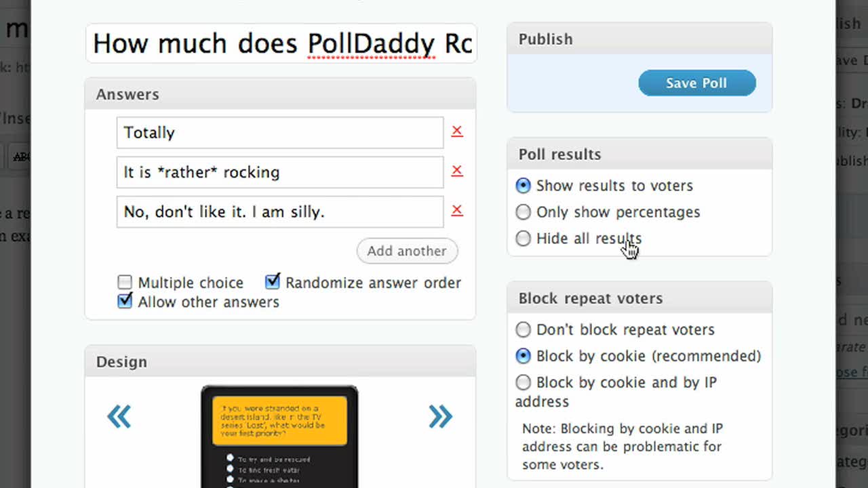Click the Save Poll button
Viewport: 868px width, 488px height.
(696, 83)
